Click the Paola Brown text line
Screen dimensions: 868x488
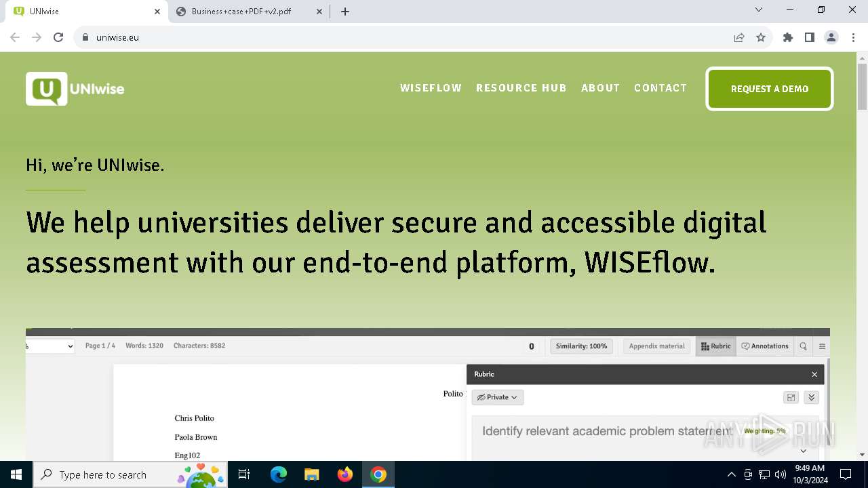[x=196, y=437]
